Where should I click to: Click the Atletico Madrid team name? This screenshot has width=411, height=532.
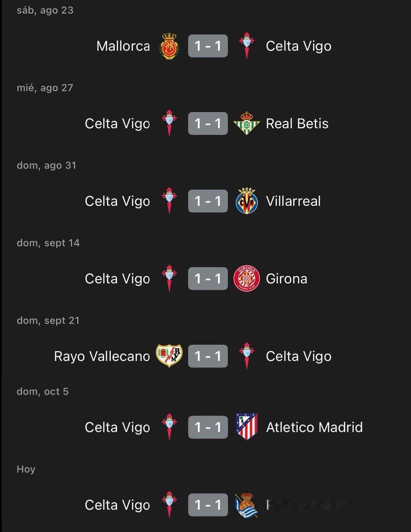tap(314, 427)
